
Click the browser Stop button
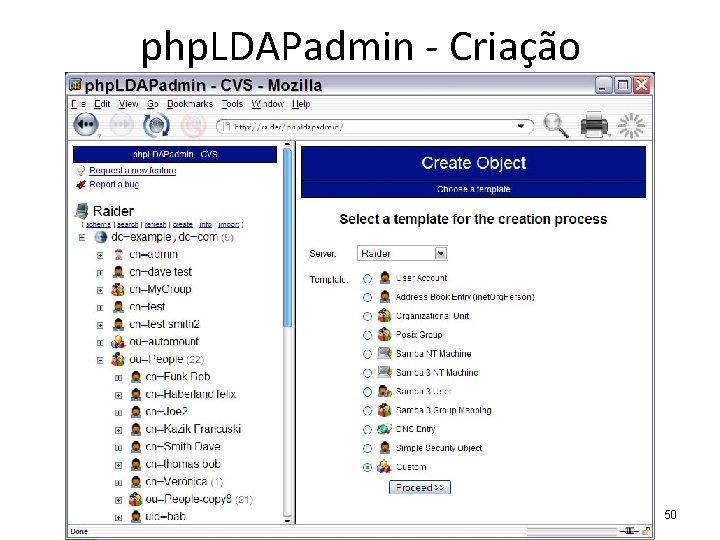pyautogui.click(x=193, y=125)
